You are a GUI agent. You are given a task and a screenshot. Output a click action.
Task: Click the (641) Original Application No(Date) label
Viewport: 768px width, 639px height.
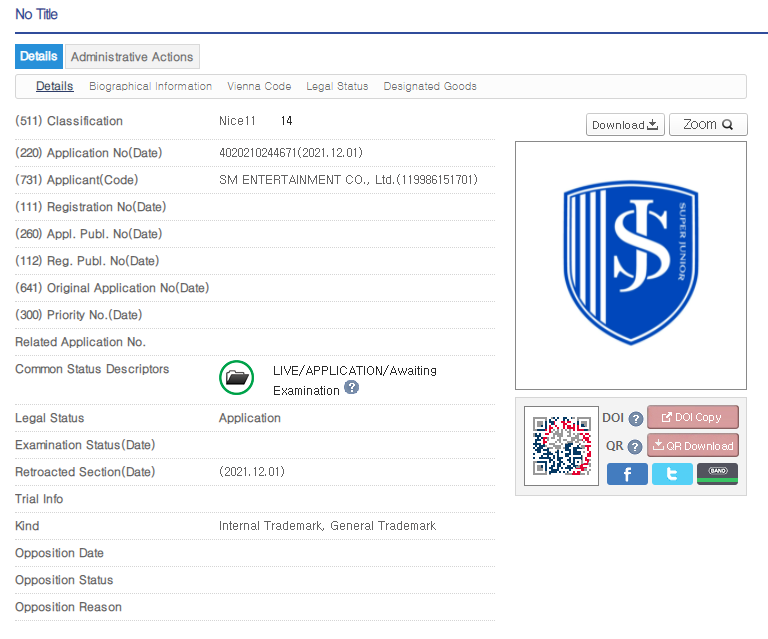pos(112,287)
